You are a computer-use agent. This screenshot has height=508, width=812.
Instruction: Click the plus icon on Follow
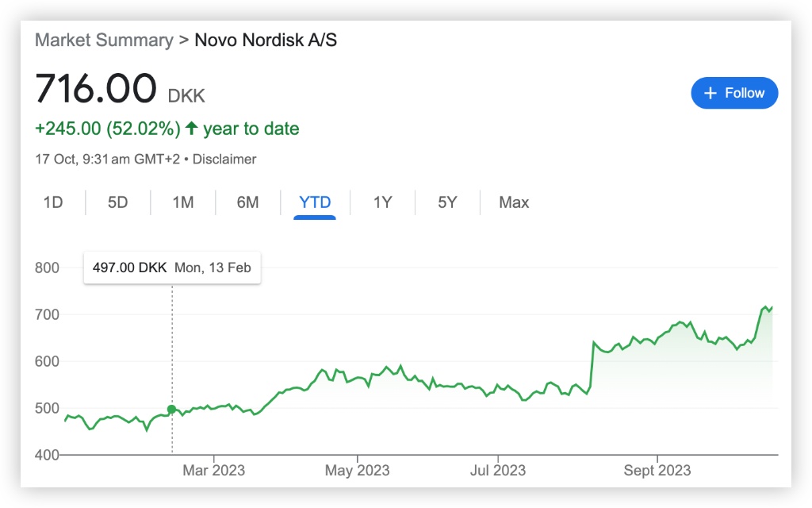(x=710, y=93)
